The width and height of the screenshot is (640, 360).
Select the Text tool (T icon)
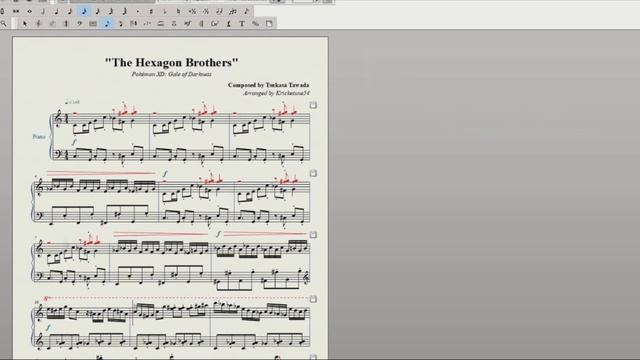click(242, 24)
